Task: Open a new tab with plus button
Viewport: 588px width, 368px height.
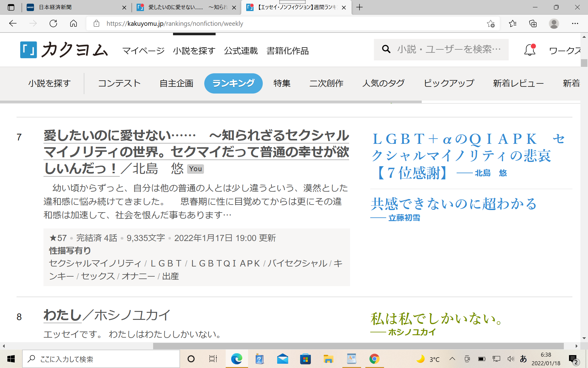Action: point(360,7)
